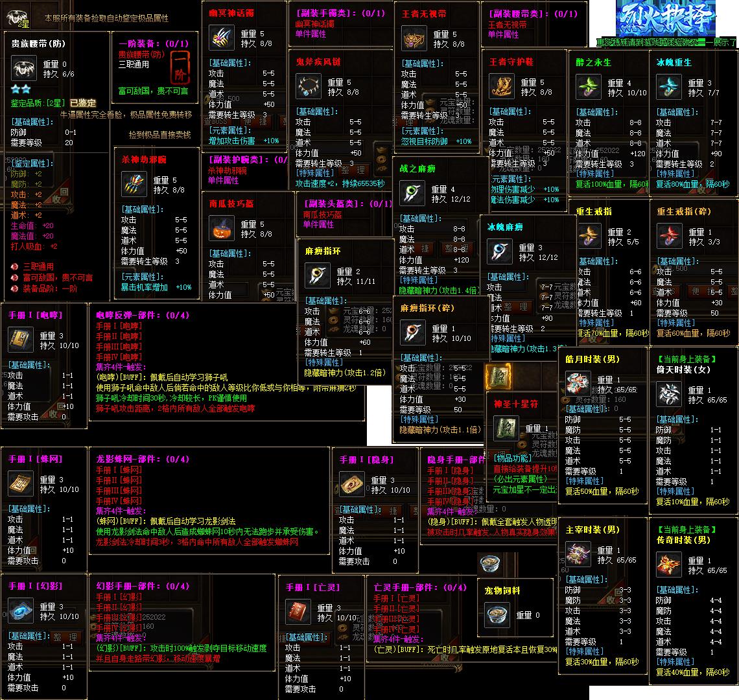Select the 手册I[亡灵] red book icon

tap(298, 612)
